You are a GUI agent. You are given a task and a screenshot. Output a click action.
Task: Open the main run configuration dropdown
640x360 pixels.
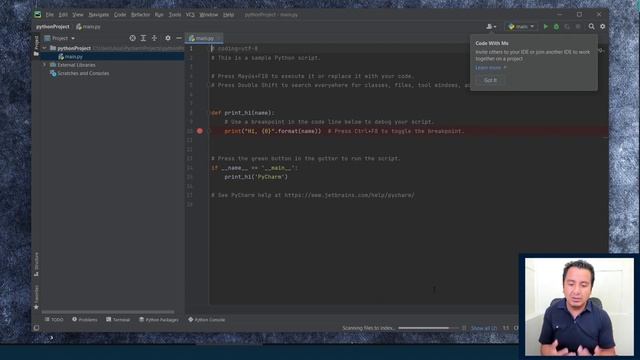[521, 27]
